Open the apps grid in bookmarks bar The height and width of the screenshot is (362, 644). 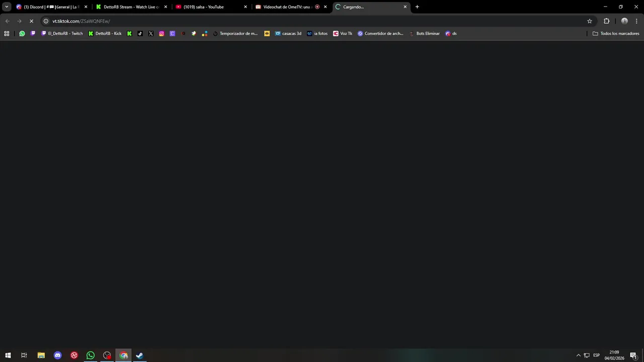coord(7,34)
